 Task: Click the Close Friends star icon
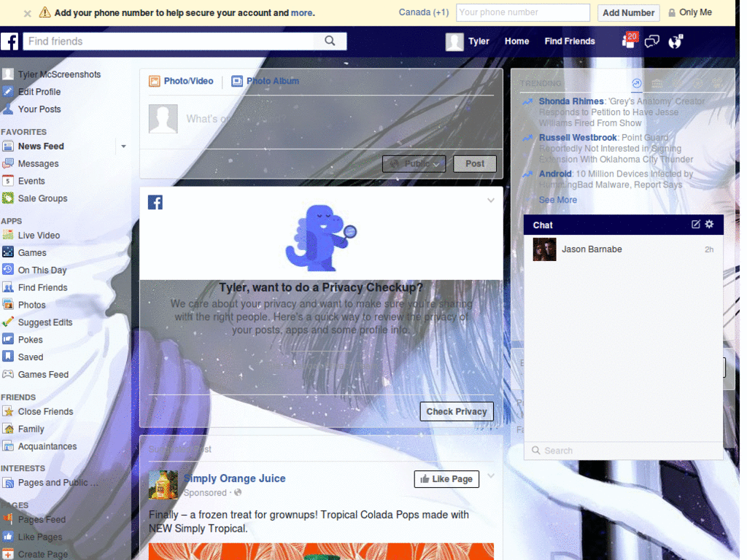point(8,411)
